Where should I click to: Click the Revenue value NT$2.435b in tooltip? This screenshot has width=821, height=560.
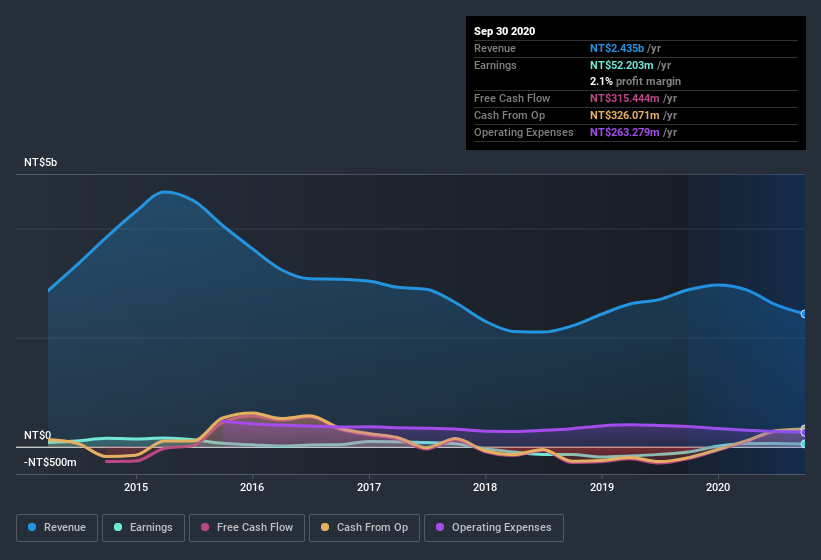pyautogui.click(x=617, y=48)
